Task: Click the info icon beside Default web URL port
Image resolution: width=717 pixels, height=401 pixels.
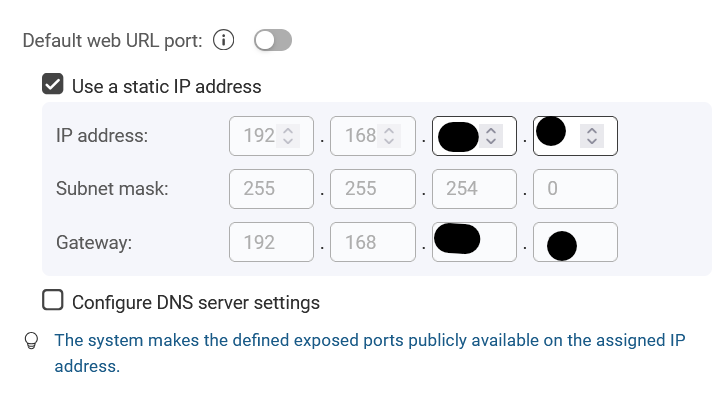Action: pyautogui.click(x=224, y=41)
